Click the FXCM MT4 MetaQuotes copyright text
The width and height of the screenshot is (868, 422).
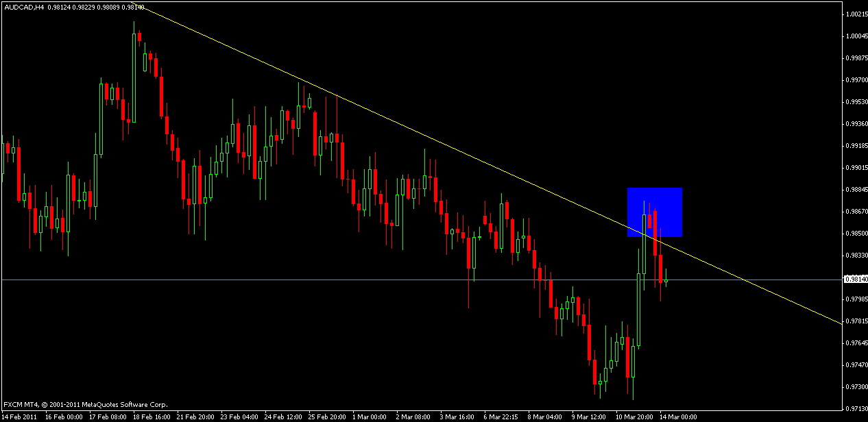tap(86, 404)
